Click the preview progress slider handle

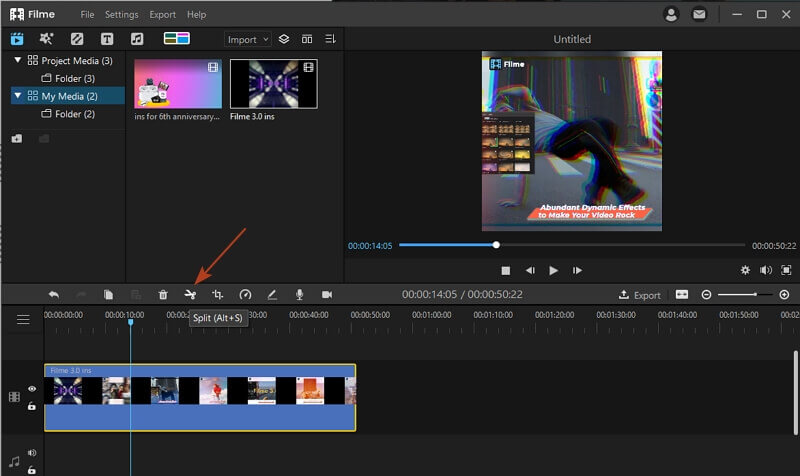(496, 245)
